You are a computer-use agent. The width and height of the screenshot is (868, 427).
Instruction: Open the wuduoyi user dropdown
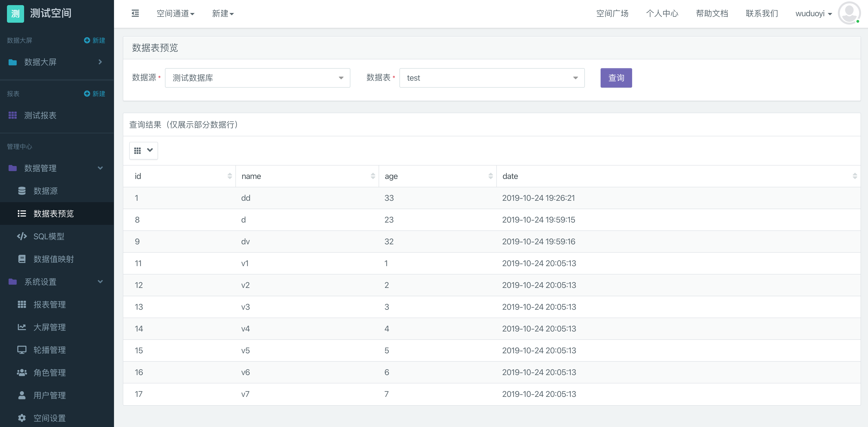coord(814,13)
